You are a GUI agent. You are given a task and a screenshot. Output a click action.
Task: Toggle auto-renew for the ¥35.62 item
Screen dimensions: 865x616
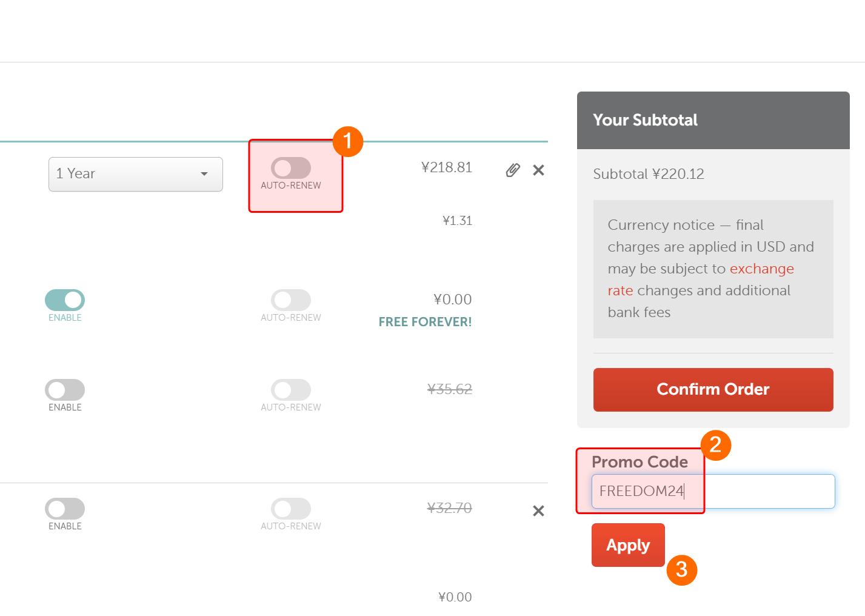coord(291,390)
